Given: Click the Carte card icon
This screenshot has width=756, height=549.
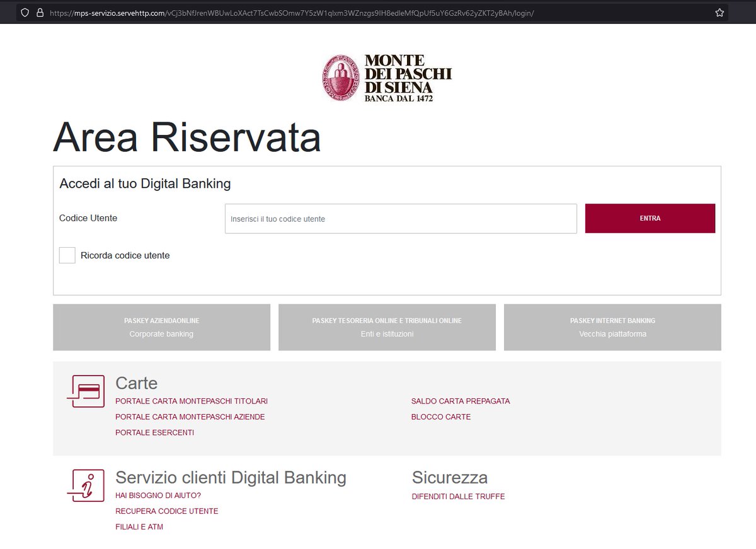Looking at the screenshot, I should click(x=86, y=391).
